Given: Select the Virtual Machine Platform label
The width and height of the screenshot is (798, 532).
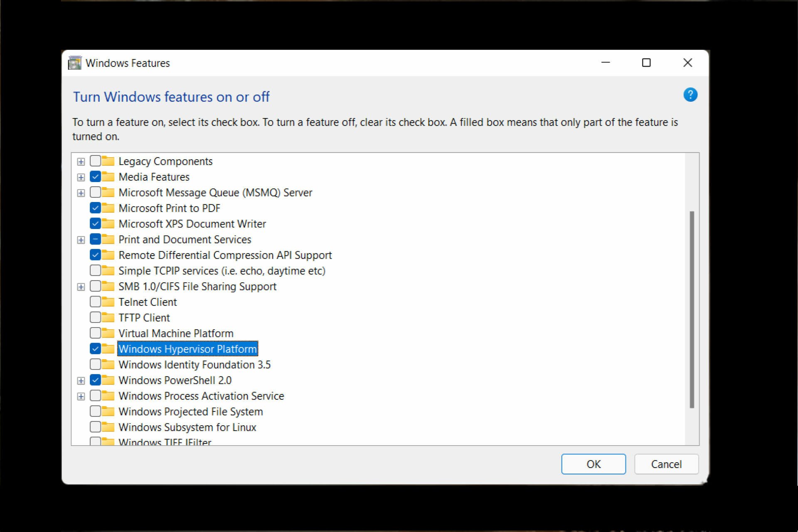Looking at the screenshot, I should 176,333.
